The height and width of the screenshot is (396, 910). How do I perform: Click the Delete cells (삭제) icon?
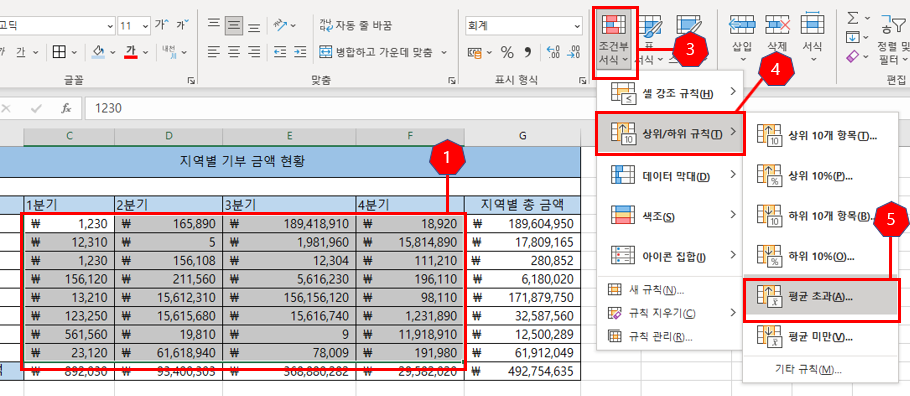click(x=778, y=25)
